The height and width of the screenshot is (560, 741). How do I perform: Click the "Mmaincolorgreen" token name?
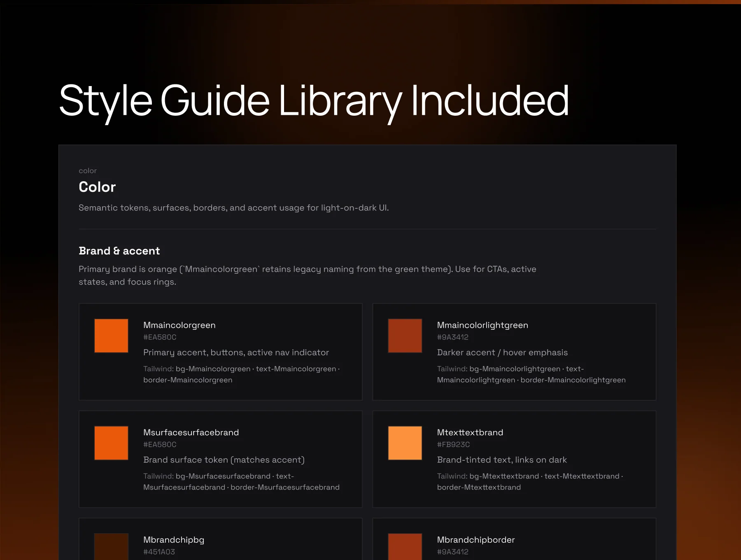(x=179, y=325)
